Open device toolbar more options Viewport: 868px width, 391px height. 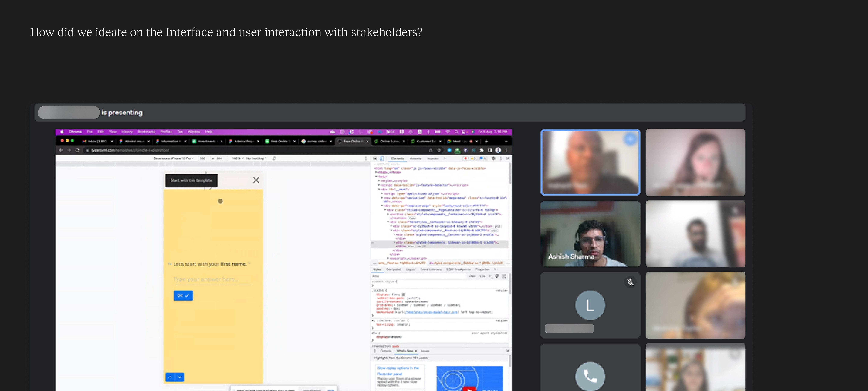[366, 158]
